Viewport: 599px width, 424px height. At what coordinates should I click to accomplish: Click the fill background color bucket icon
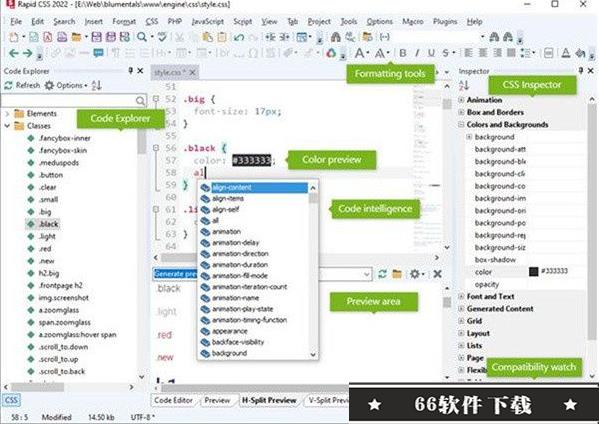(x=580, y=53)
